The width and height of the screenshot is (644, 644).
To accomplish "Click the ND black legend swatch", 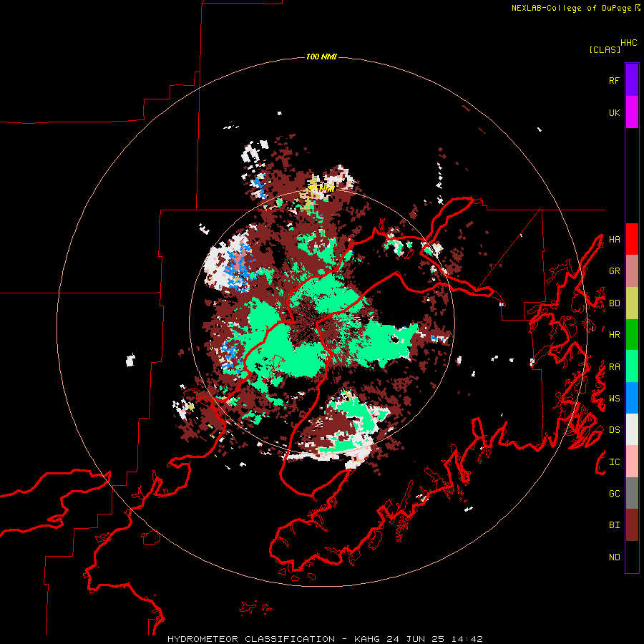I will click(x=632, y=557).
